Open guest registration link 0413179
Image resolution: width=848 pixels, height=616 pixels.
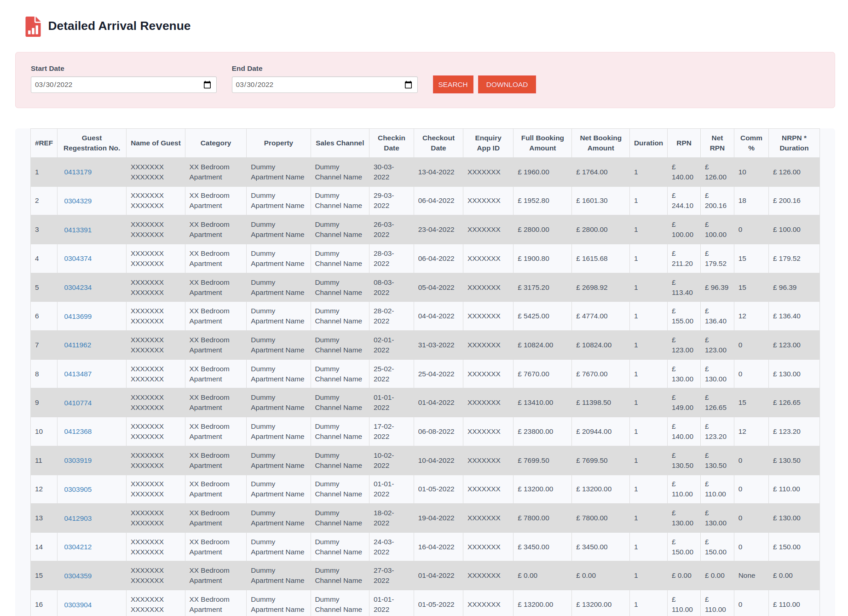click(x=78, y=172)
